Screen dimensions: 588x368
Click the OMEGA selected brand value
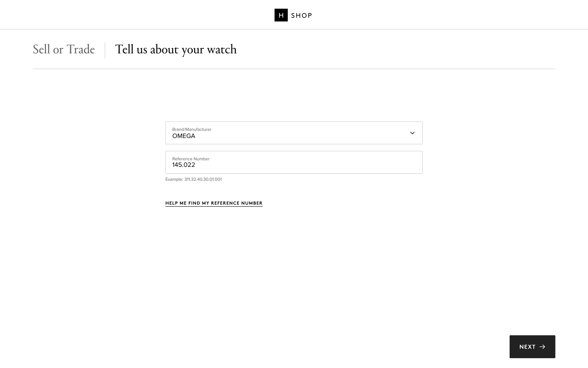point(183,136)
